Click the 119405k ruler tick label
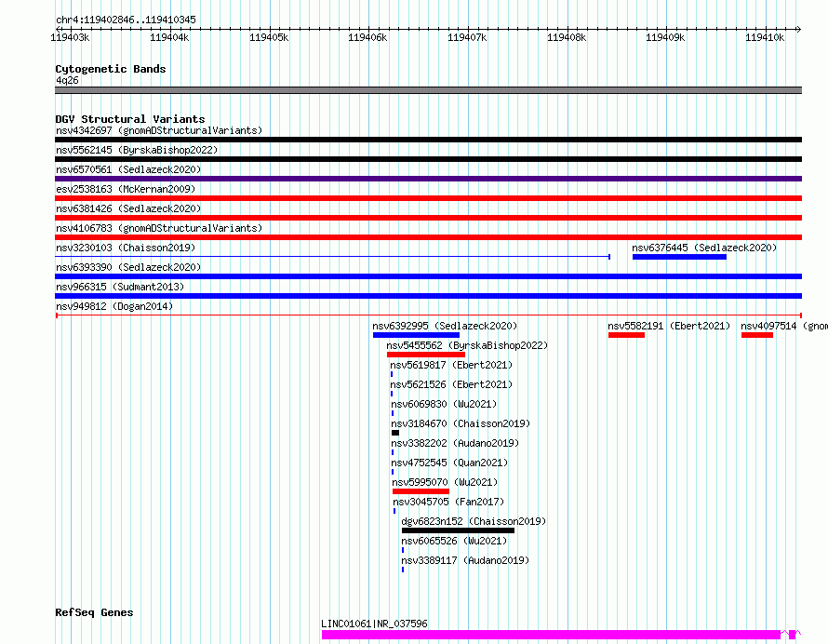The height and width of the screenshot is (644, 828). [x=269, y=37]
